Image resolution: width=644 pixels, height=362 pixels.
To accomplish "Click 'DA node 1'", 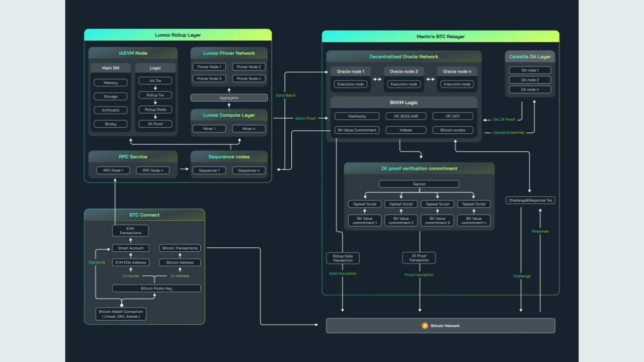I will tap(530, 70).
